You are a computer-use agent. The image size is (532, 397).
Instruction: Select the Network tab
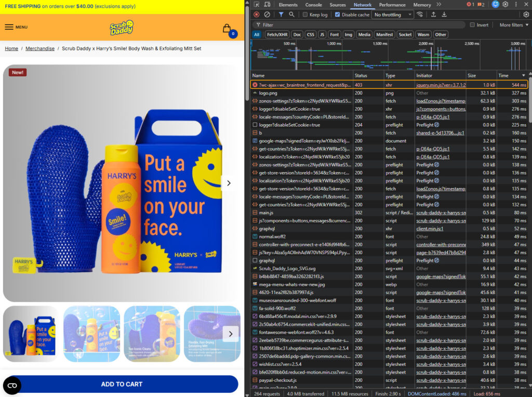click(x=362, y=5)
